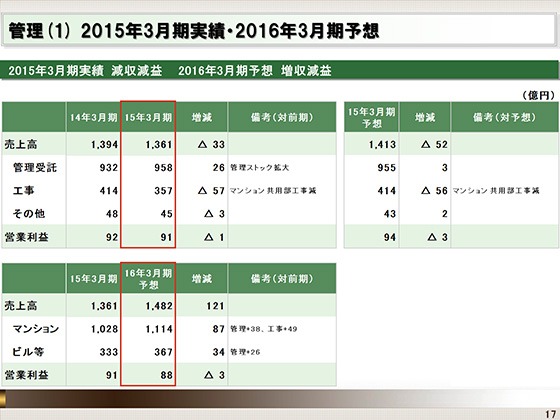Click the page number 17
The image size is (560, 420).
pos(551,414)
